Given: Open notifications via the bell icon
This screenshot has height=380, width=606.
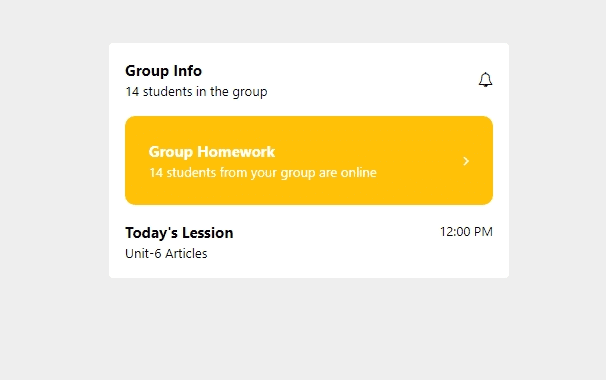Looking at the screenshot, I should pos(485,80).
